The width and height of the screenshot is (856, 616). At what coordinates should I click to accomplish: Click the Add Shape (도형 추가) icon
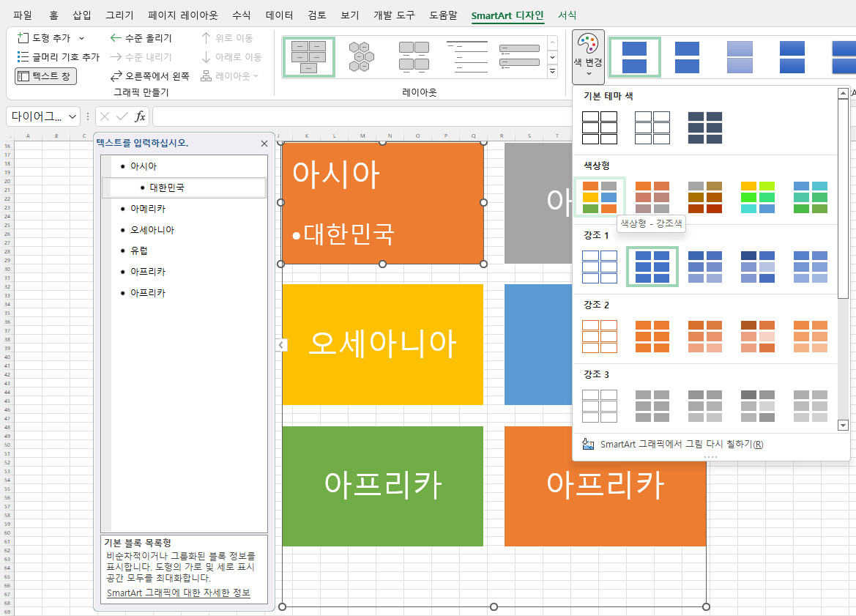(x=23, y=37)
